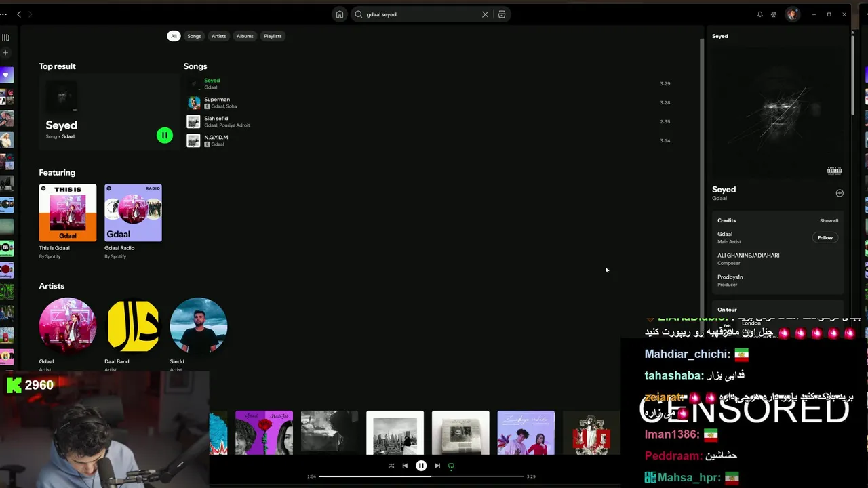The image size is (868, 488).
Task: Follow Gdaal in Credits section
Action: (x=825, y=238)
